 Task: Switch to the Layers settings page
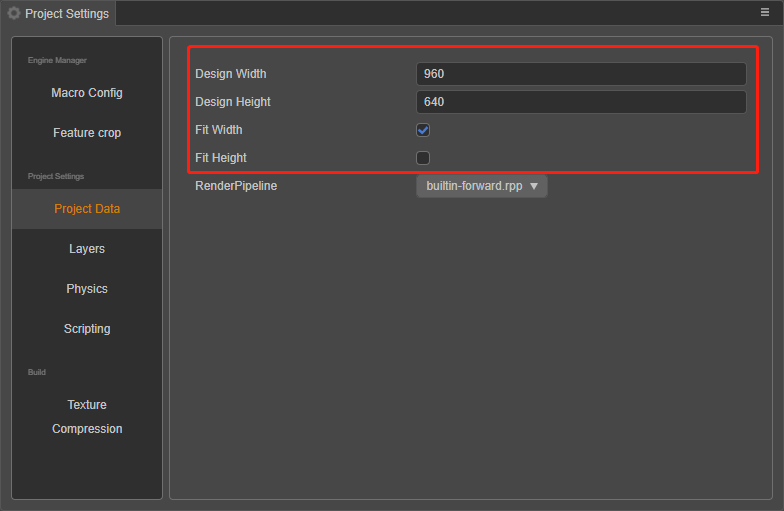(x=87, y=249)
